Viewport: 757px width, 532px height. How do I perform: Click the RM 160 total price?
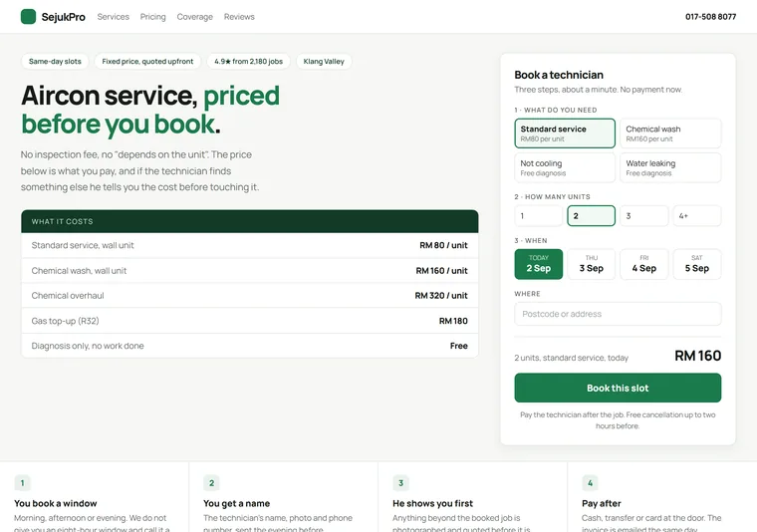[x=697, y=356]
